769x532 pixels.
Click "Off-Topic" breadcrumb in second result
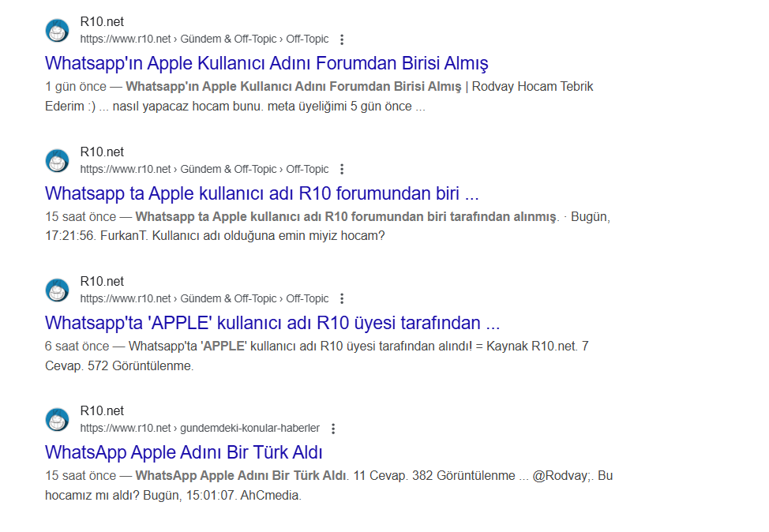click(x=308, y=168)
